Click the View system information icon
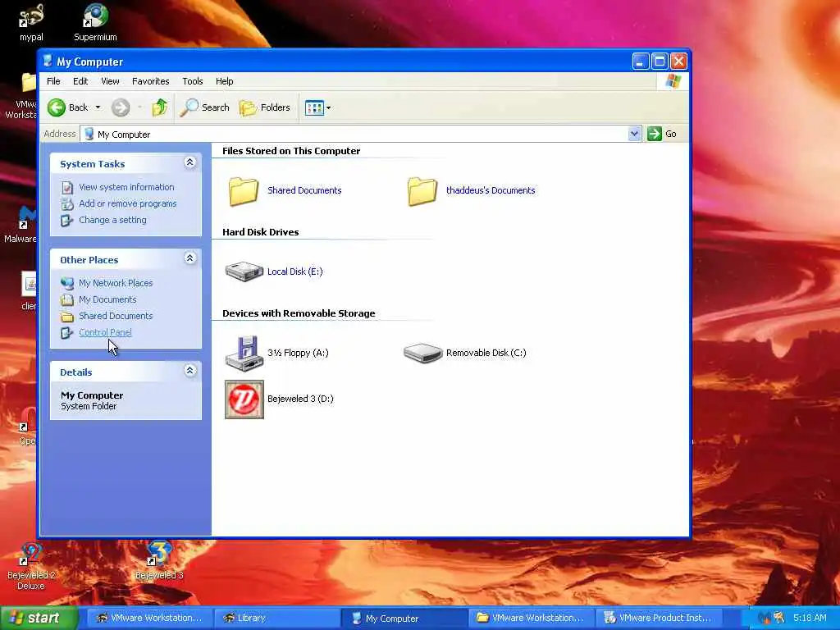The image size is (840, 630). click(67, 188)
